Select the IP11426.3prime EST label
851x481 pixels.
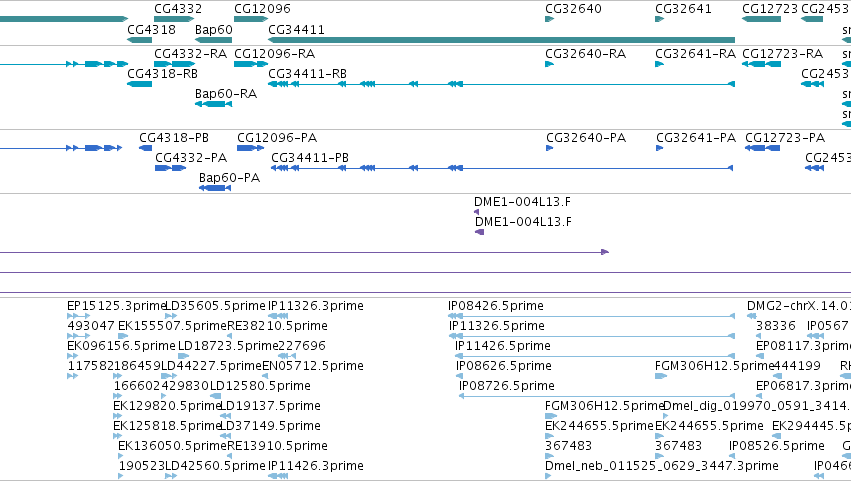(x=316, y=467)
